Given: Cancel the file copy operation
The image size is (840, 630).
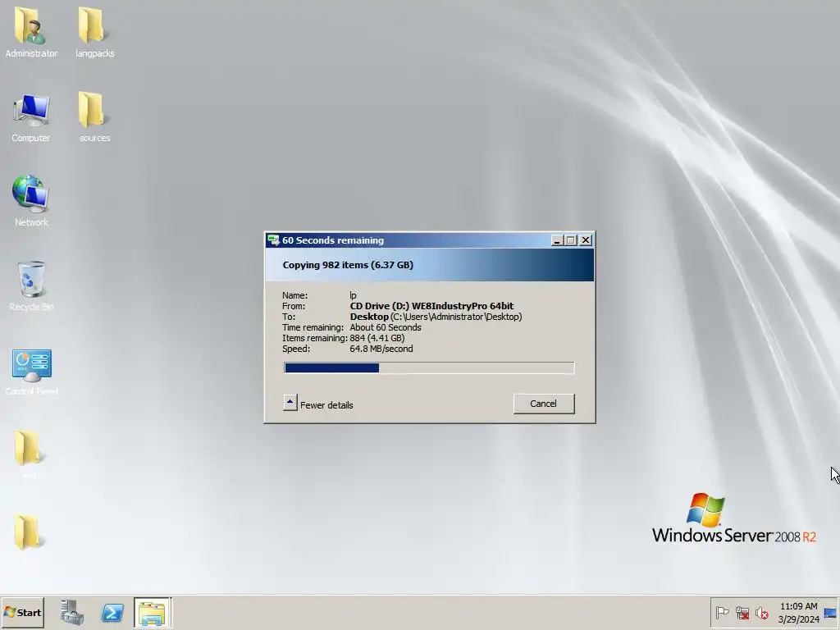Looking at the screenshot, I should click(544, 404).
